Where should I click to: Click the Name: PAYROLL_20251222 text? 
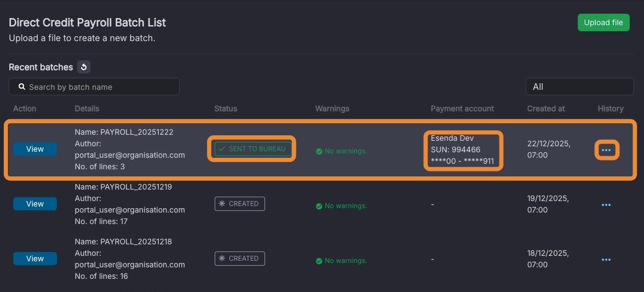(x=124, y=132)
